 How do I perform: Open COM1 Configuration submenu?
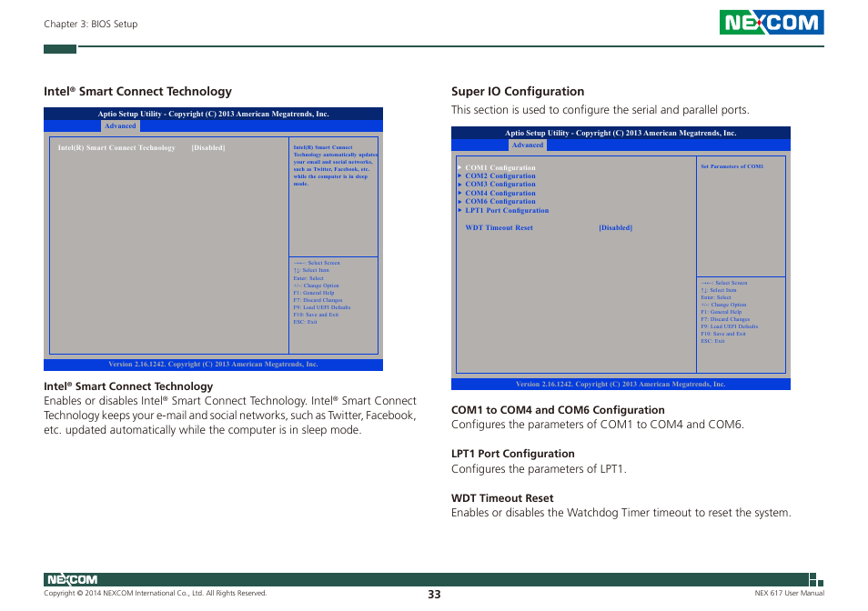(x=500, y=167)
